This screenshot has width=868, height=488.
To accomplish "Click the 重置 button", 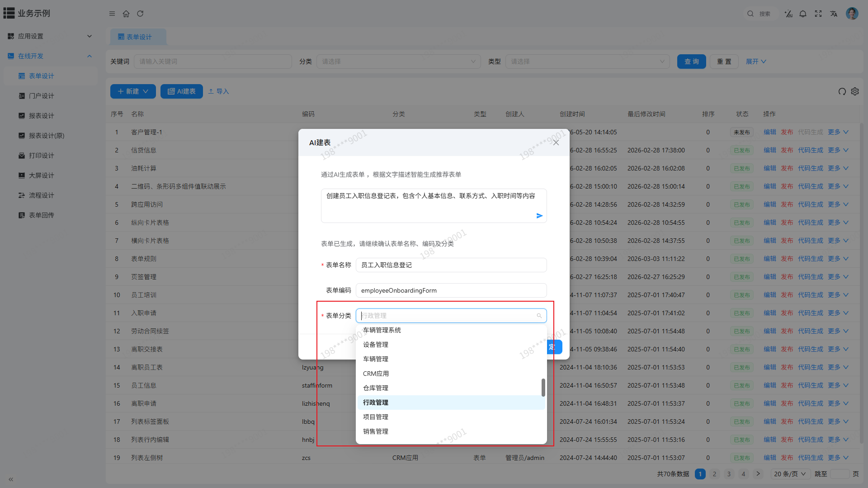I will (x=724, y=62).
